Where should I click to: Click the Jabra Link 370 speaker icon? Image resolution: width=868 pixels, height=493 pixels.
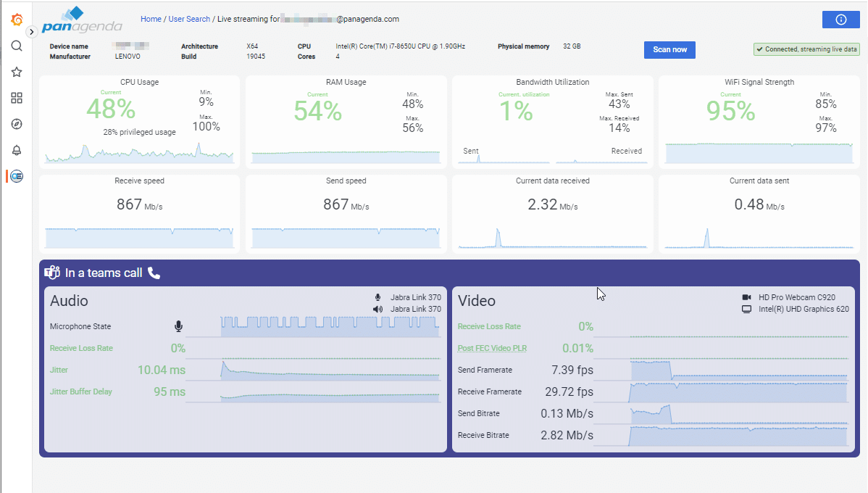[x=377, y=309]
